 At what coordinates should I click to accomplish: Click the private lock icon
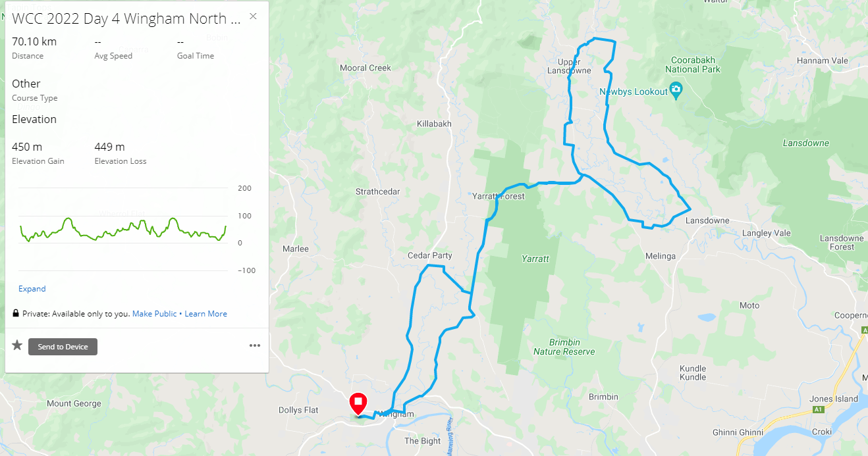(16, 314)
